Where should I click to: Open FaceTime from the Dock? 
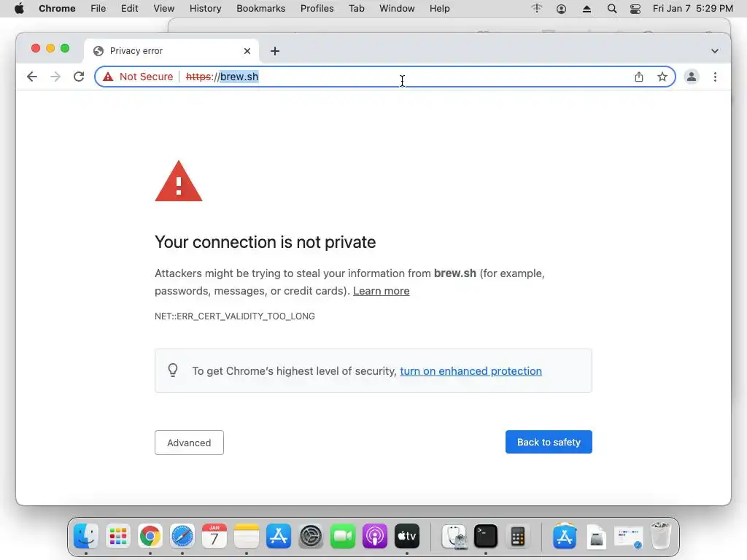point(343,536)
